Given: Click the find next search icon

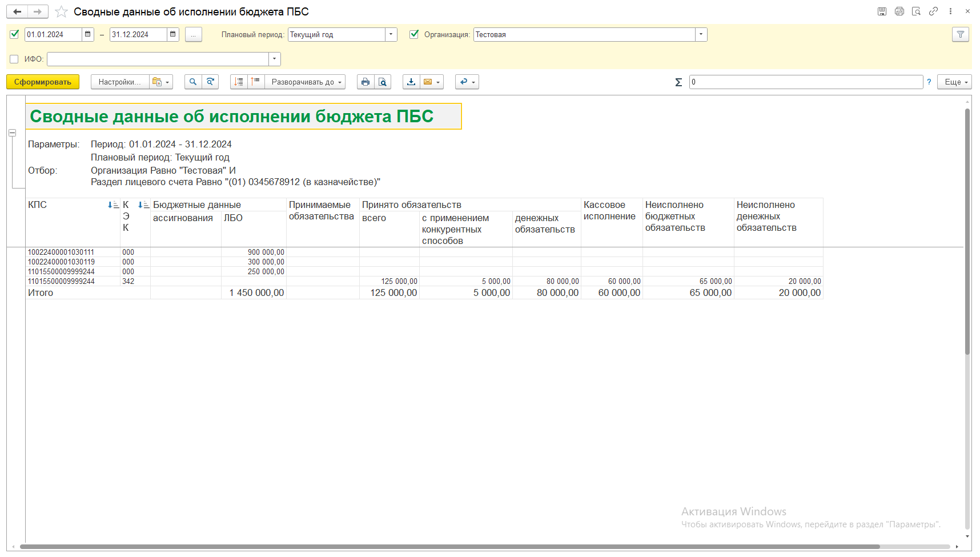Looking at the screenshot, I should coord(210,82).
